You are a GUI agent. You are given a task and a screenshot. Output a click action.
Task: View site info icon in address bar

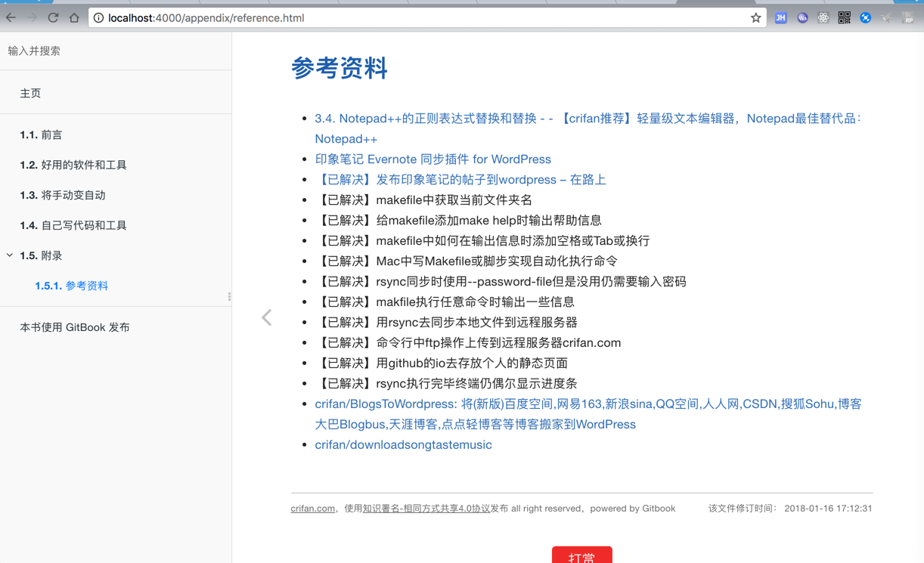click(98, 17)
